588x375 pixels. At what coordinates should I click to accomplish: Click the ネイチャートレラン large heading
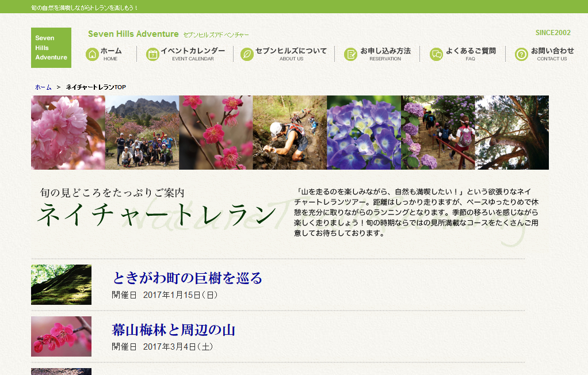pyautogui.click(x=156, y=215)
